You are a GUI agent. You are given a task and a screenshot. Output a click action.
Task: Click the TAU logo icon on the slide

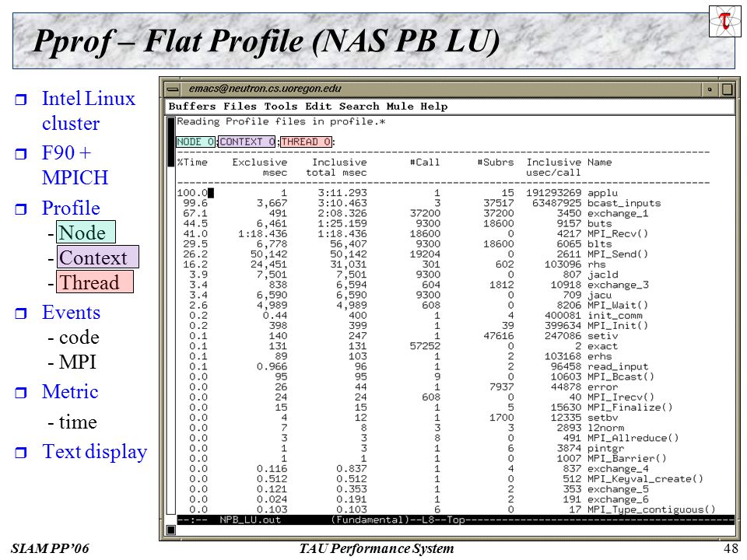[724, 21]
